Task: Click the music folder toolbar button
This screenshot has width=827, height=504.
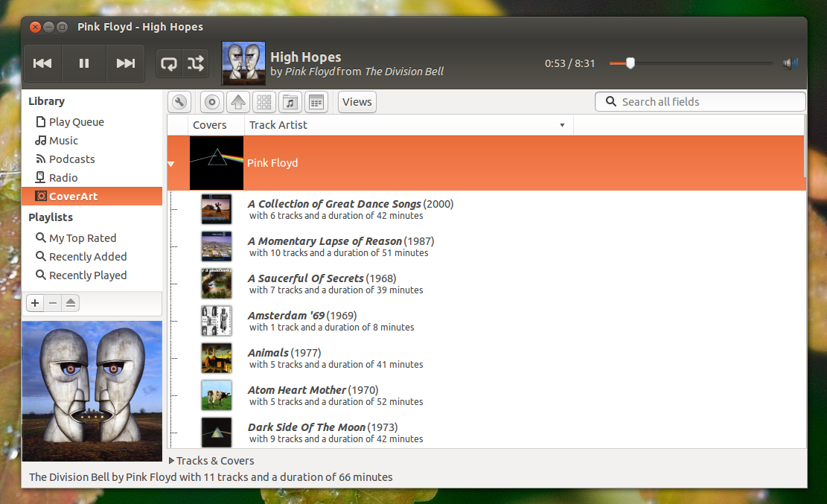Action: point(290,102)
